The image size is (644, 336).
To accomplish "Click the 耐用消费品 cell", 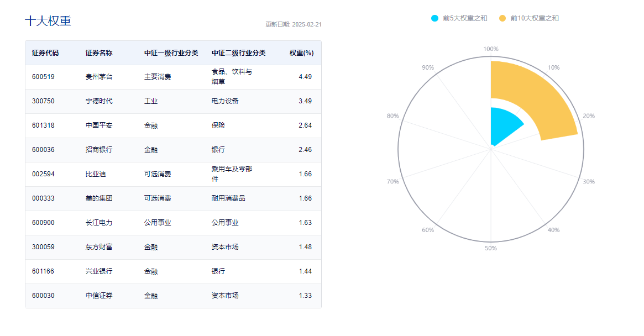I will click(228, 198).
